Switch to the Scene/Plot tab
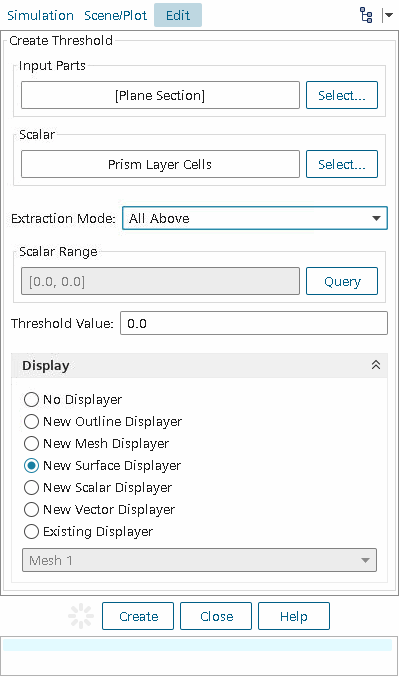Viewport: 399px width, 677px height. pos(115,16)
